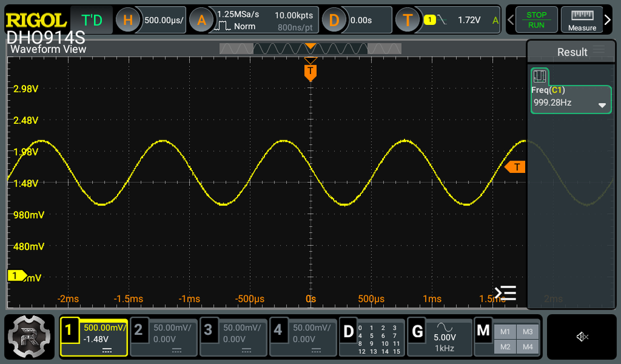The width and height of the screenshot is (621, 364).
Task: Click the 500.00µs/ timebase value
Action: [x=164, y=20]
